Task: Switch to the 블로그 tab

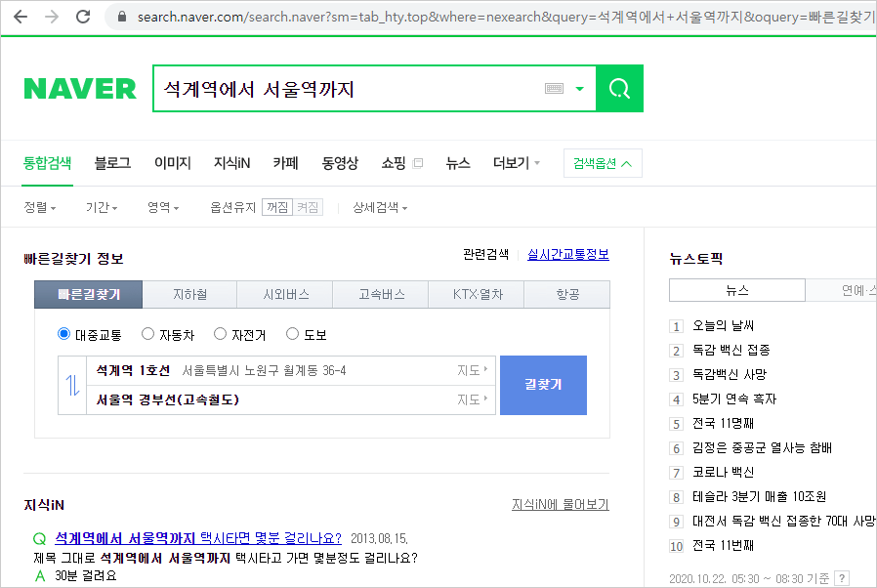Action: coord(112,163)
